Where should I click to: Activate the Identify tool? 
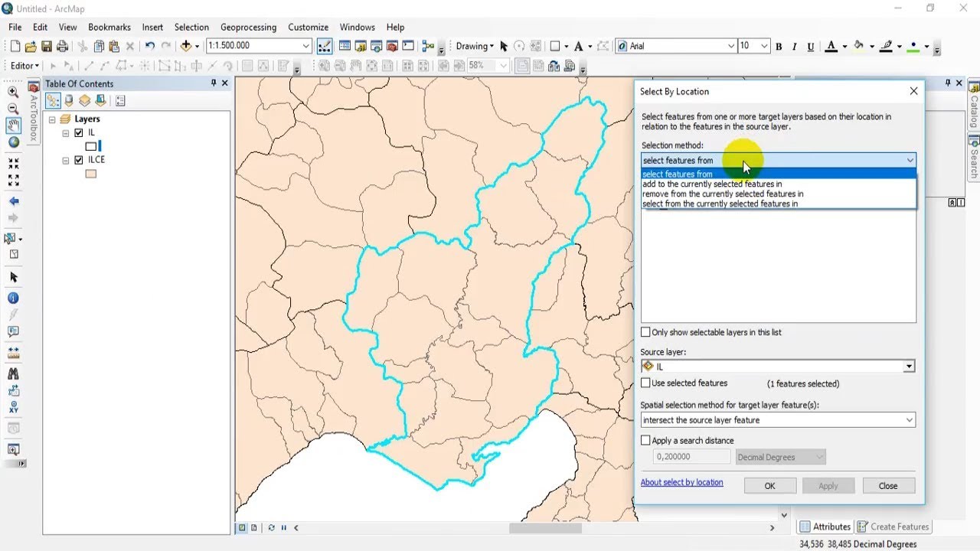(13, 298)
